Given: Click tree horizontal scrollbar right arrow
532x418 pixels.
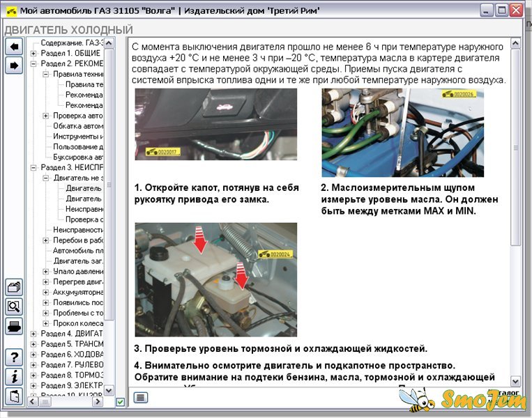Looking at the screenshot, I should (x=98, y=402).
